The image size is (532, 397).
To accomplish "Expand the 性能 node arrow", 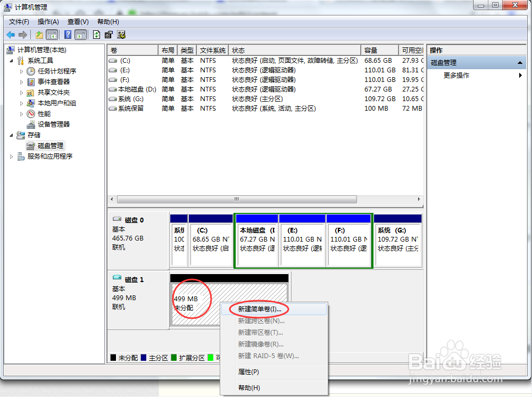I will [x=21, y=114].
